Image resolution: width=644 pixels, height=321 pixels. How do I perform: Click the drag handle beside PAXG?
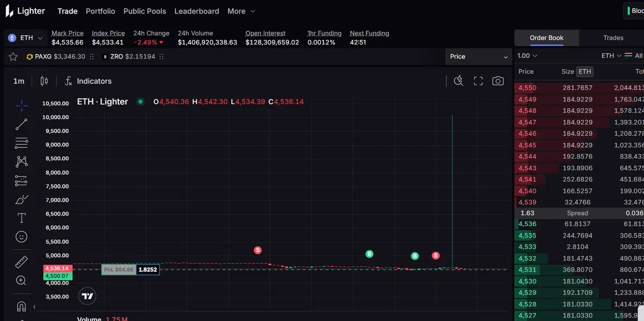point(92,56)
